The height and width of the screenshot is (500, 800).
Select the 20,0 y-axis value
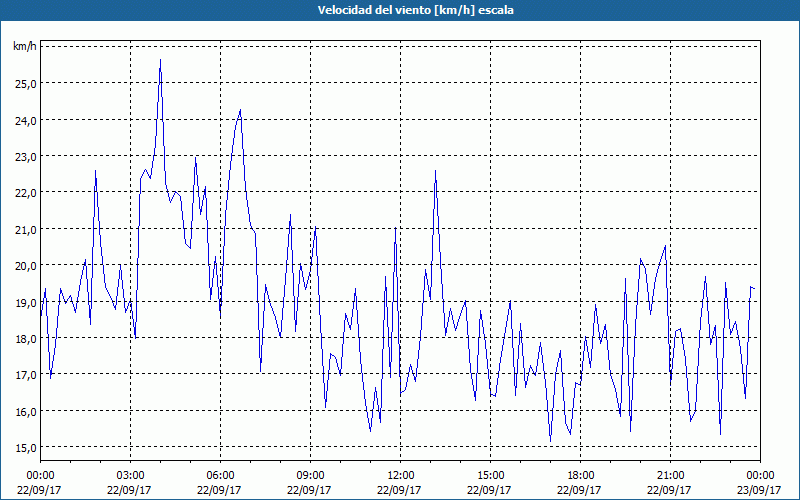26,266
